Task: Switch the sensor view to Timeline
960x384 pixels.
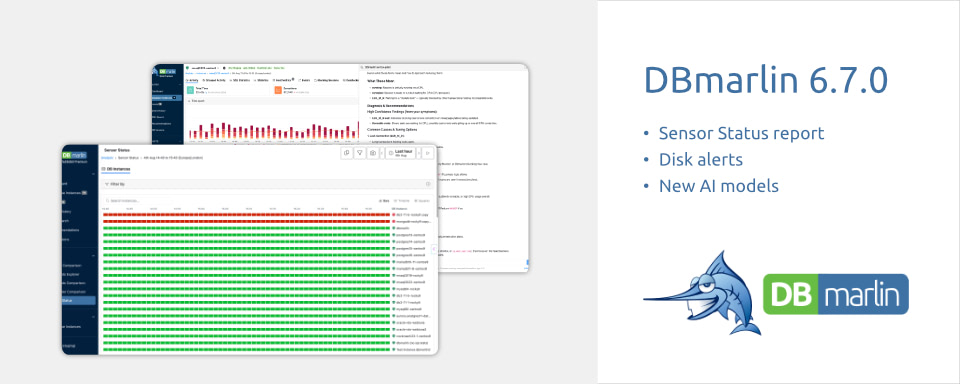Action: 402,200
